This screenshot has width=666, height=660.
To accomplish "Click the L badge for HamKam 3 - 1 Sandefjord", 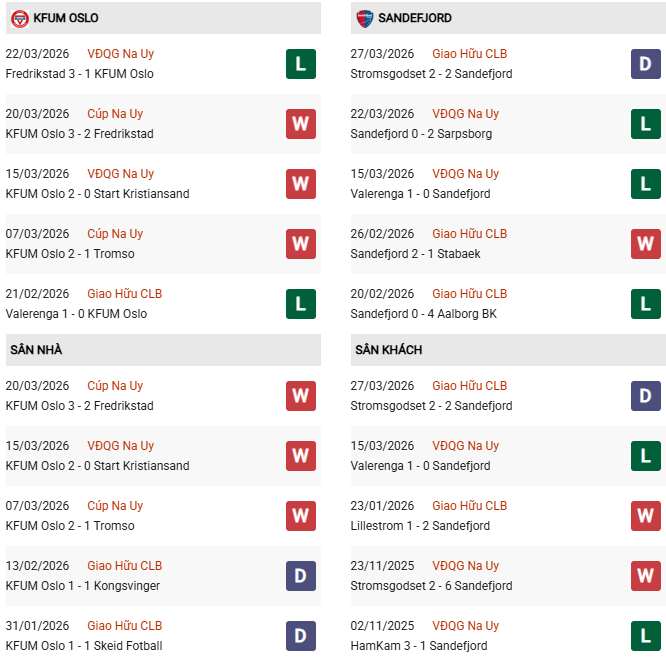I will point(646,635).
